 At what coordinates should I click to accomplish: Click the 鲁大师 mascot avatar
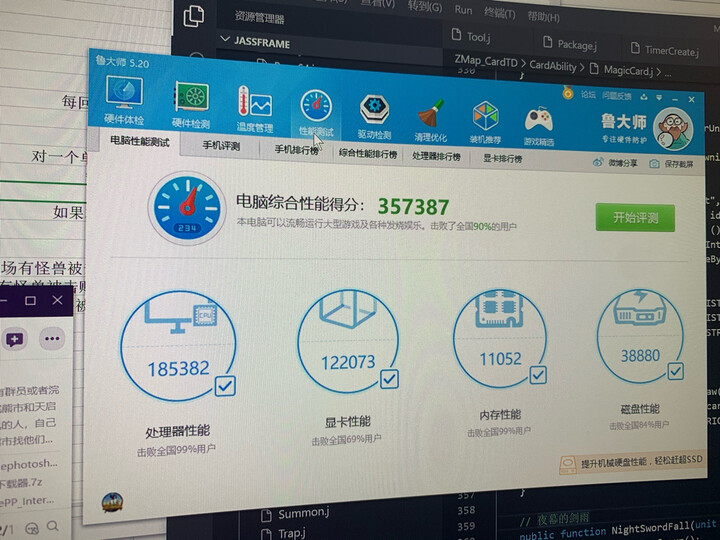point(673,129)
